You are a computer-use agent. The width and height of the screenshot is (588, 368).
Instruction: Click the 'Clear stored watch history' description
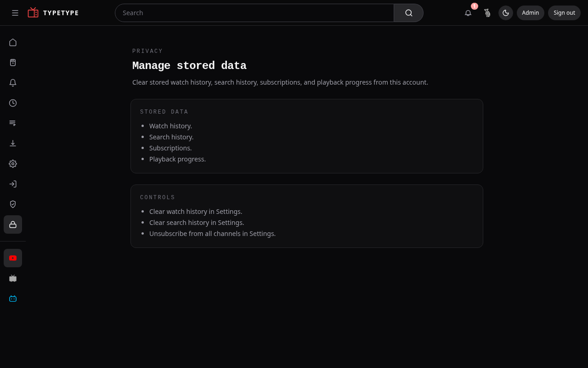(x=280, y=82)
